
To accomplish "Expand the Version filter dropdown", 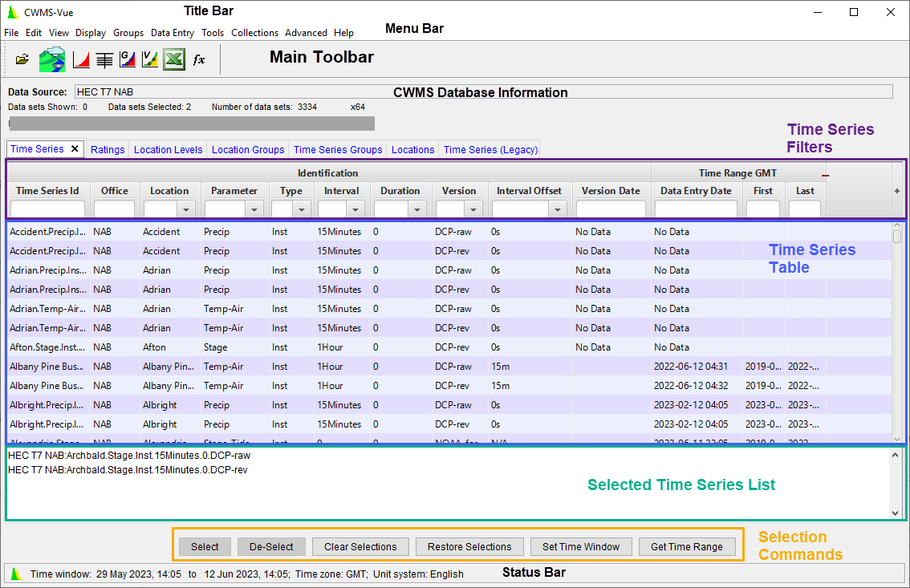I will coord(473,209).
